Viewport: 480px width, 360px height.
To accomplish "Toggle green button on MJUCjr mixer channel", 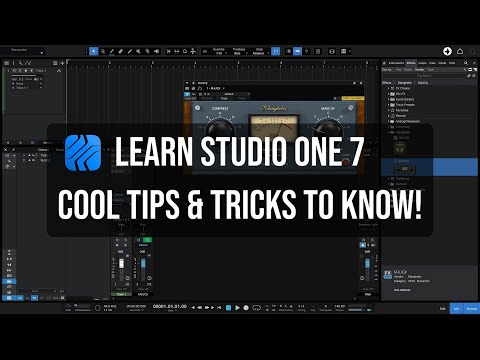I will click(147, 240).
